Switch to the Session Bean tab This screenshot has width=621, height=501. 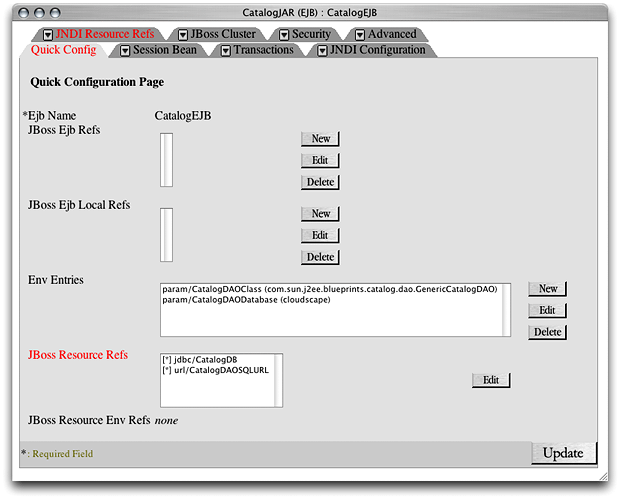coord(165,50)
